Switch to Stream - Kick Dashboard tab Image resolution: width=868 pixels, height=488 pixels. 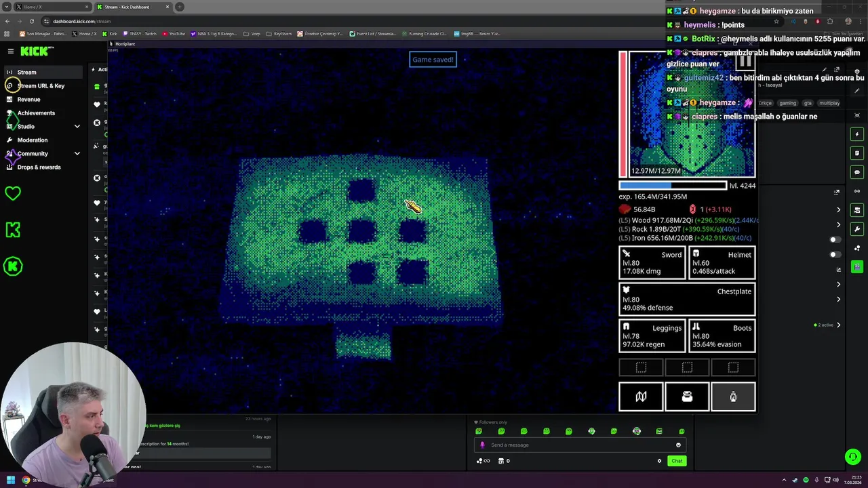[x=133, y=7]
